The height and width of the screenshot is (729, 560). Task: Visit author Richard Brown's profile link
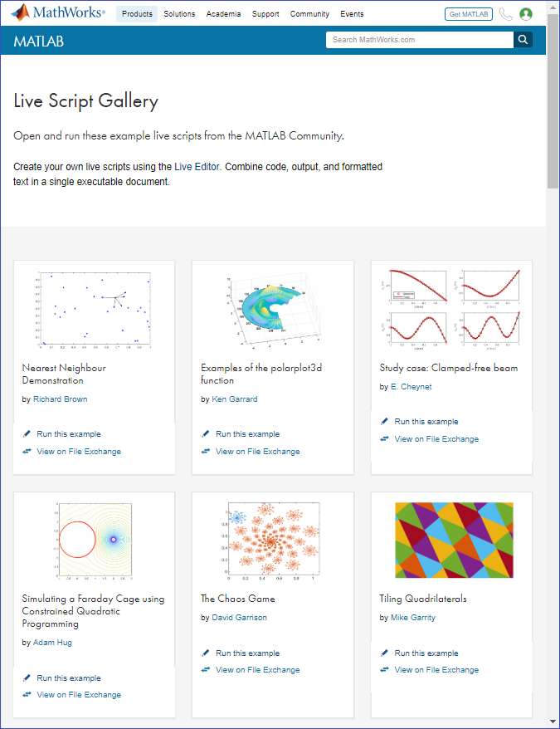[60, 399]
